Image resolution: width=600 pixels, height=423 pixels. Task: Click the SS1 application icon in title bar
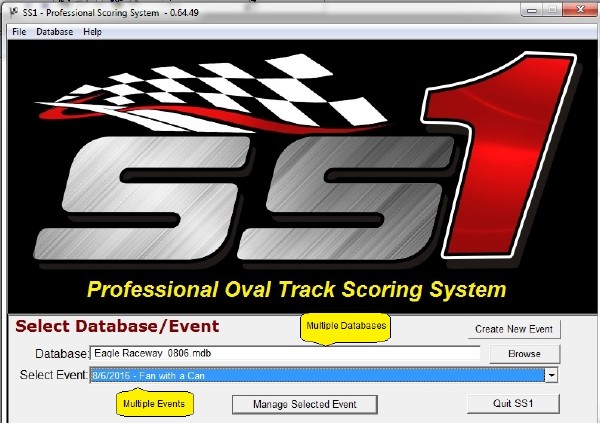point(11,10)
